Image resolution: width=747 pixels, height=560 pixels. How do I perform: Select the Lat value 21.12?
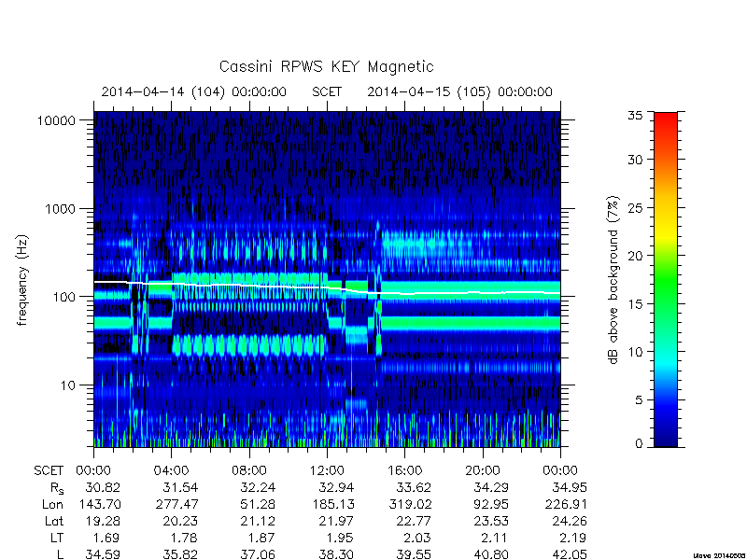click(x=259, y=522)
